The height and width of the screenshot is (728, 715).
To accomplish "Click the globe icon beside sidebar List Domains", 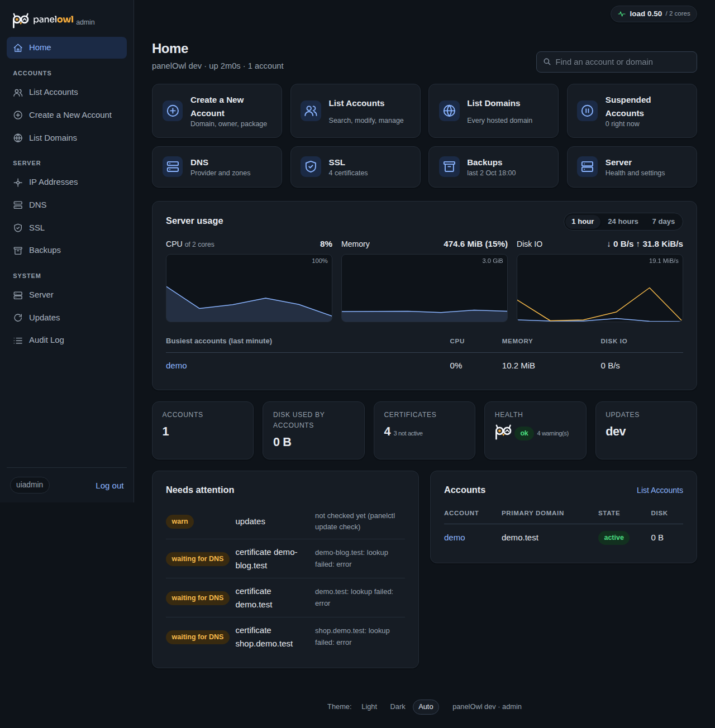I will (x=18, y=138).
